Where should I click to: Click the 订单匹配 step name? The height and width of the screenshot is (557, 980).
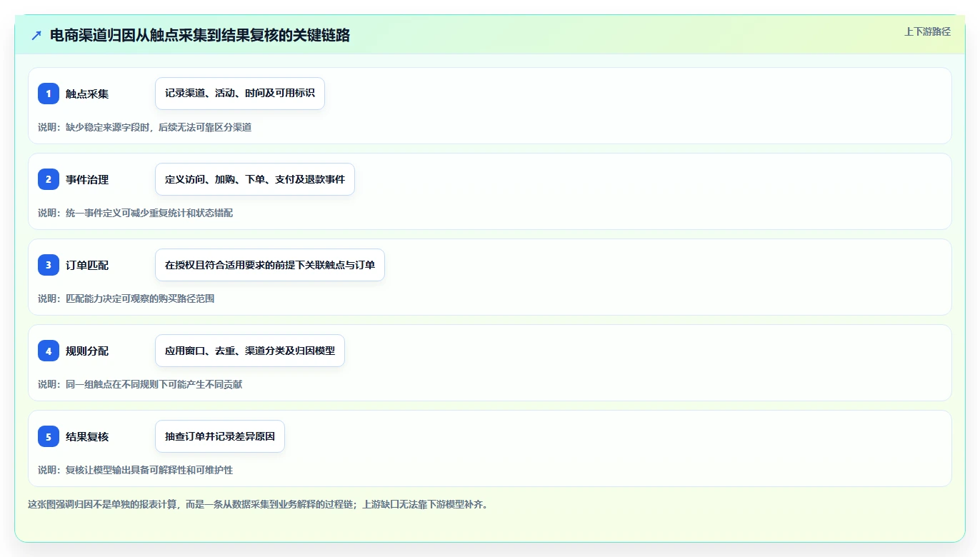[x=87, y=265]
